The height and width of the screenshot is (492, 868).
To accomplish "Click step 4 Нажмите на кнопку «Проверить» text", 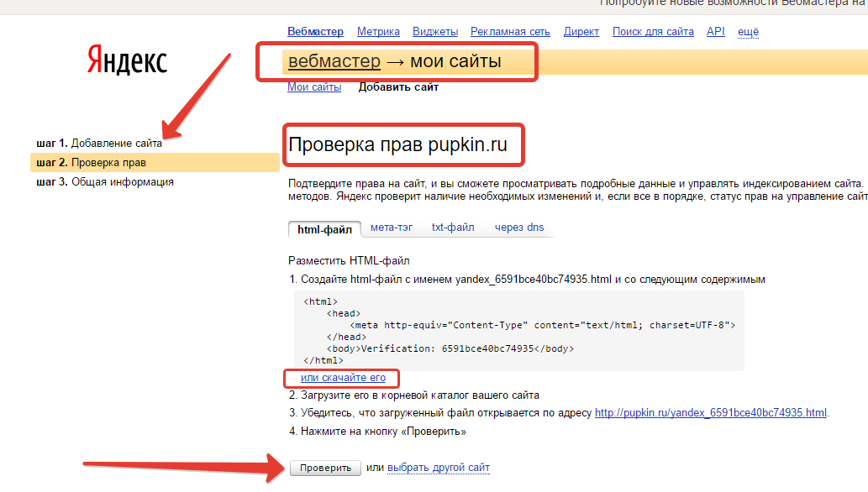I will coord(377,431).
